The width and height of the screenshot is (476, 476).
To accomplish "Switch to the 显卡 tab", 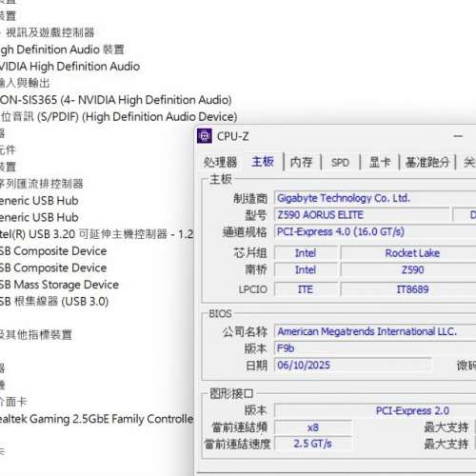I will pos(380,162).
